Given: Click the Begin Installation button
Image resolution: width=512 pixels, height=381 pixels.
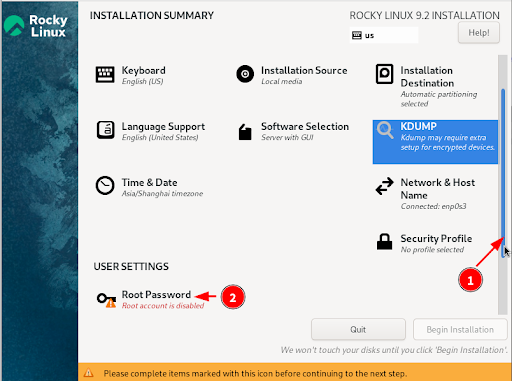Looking at the screenshot, I should click(460, 329).
